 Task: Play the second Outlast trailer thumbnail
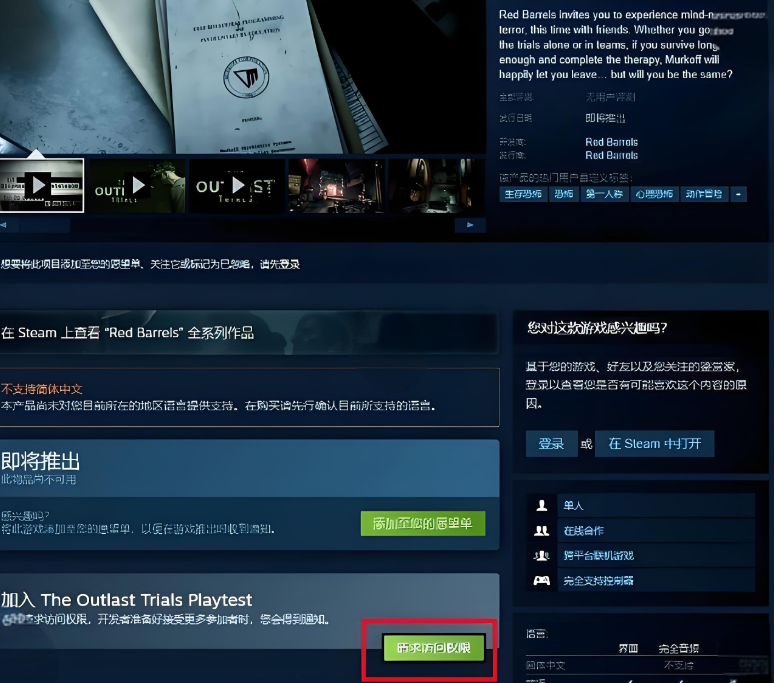tap(138, 186)
